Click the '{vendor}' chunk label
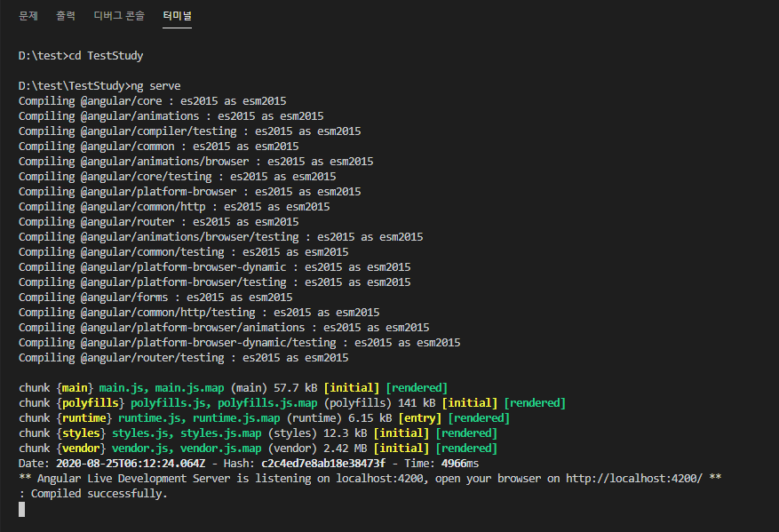779x532 pixels. (81, 448)
